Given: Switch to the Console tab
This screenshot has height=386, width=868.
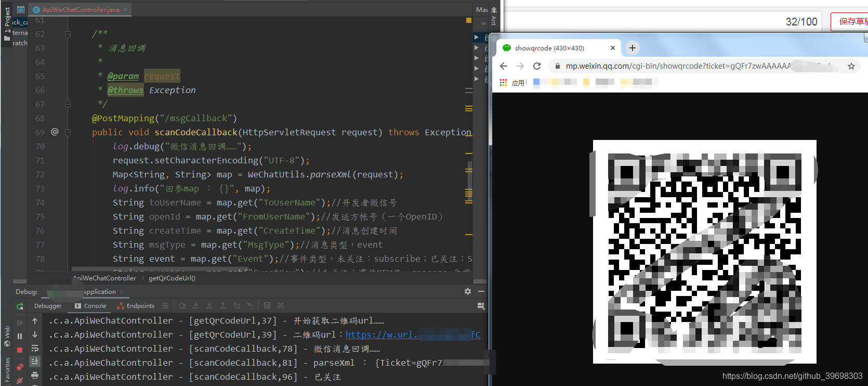Looking at the screenshot, I should (x=90, y=306).
